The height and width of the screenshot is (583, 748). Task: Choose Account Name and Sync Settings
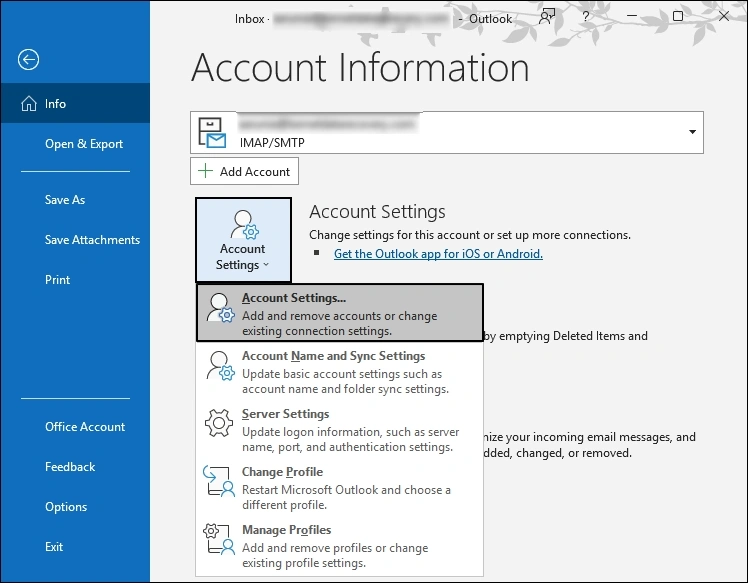(x=340, y=372)
